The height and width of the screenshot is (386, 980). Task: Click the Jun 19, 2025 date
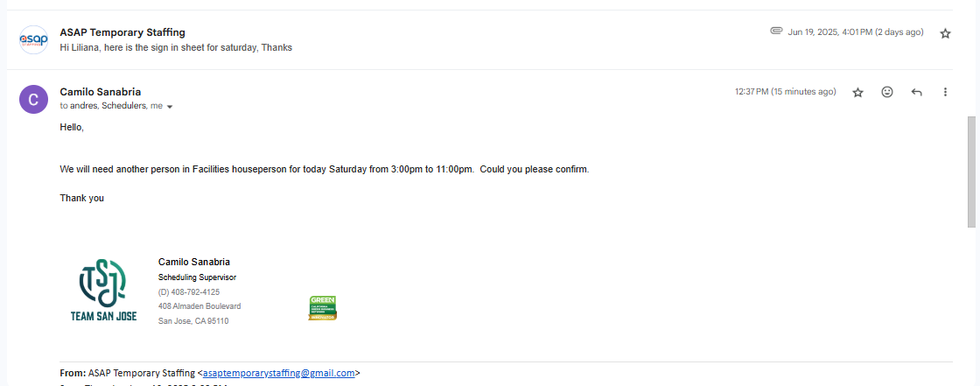click(855, 32)
